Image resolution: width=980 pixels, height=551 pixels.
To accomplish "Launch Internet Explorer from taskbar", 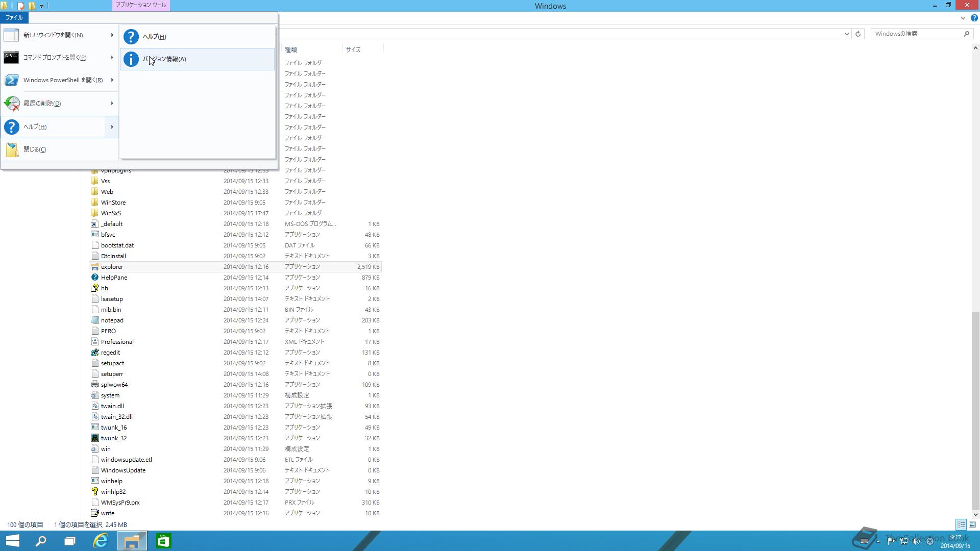I will tap(101, 541).
